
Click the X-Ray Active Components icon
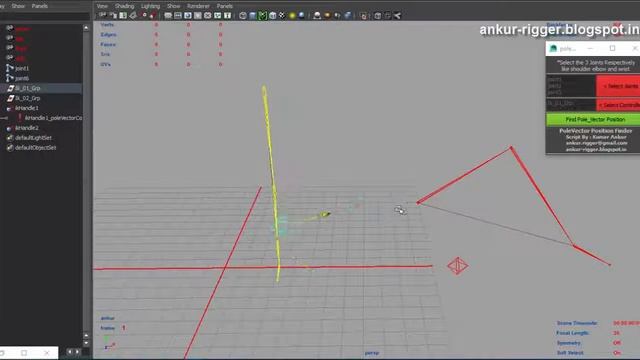(388, 16)
